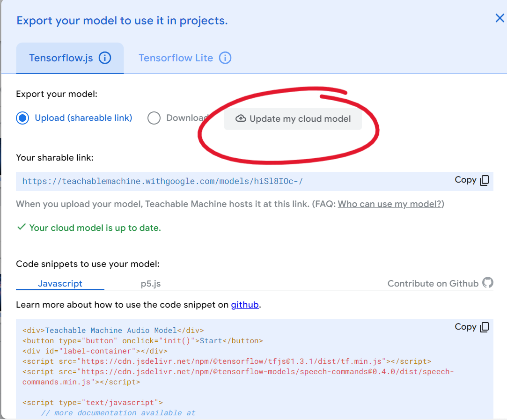Copy the sharable link
The width and height of the screenshot is (507, 420).
click(471, 180)
